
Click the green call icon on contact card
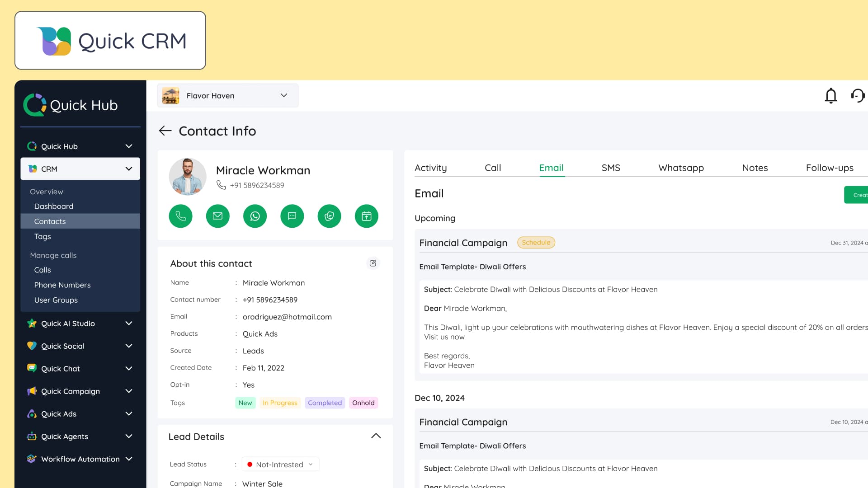point(180,216)
